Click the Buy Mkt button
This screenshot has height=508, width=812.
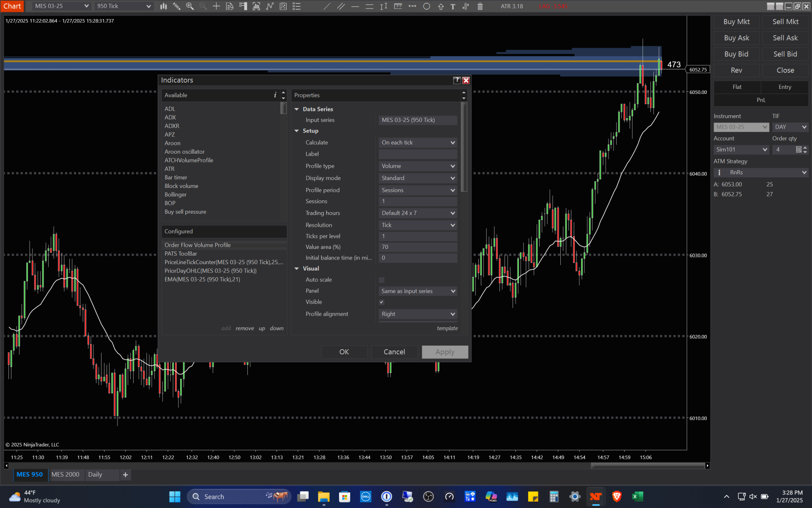pos(736,22)
